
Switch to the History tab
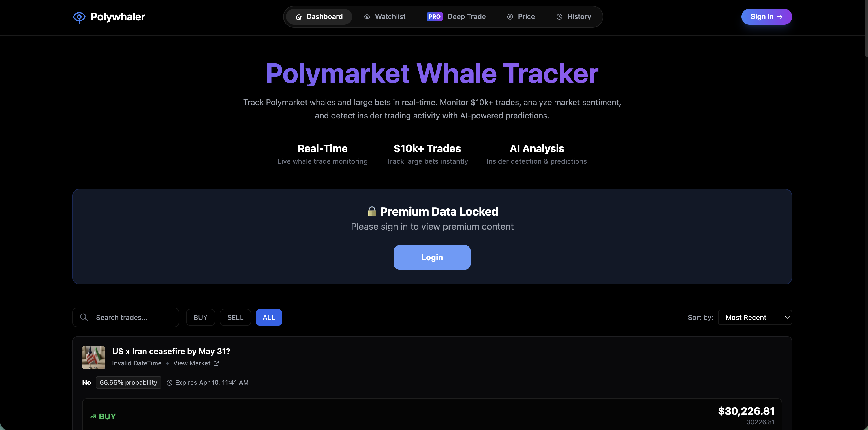tap(578, 17)
